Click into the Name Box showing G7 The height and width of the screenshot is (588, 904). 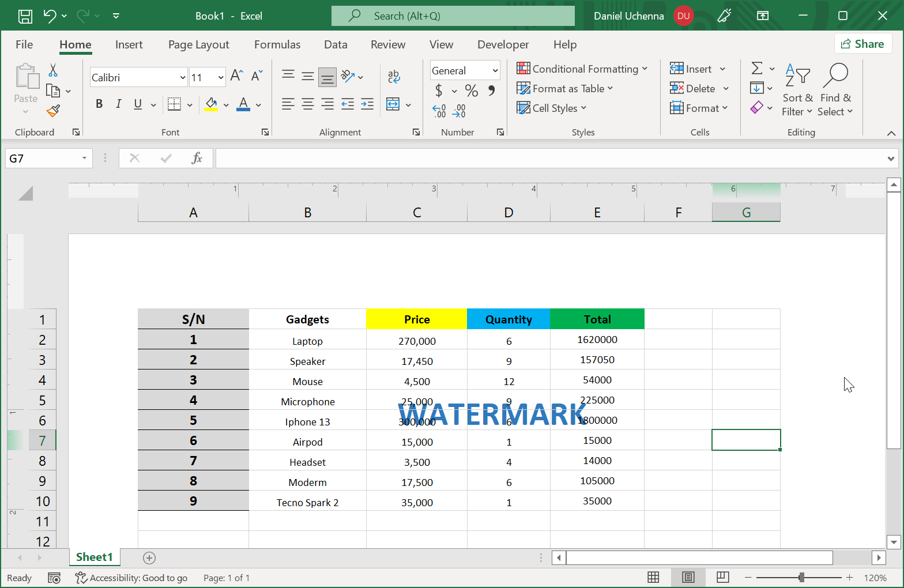pyautogui.click(x=43, y=158)
